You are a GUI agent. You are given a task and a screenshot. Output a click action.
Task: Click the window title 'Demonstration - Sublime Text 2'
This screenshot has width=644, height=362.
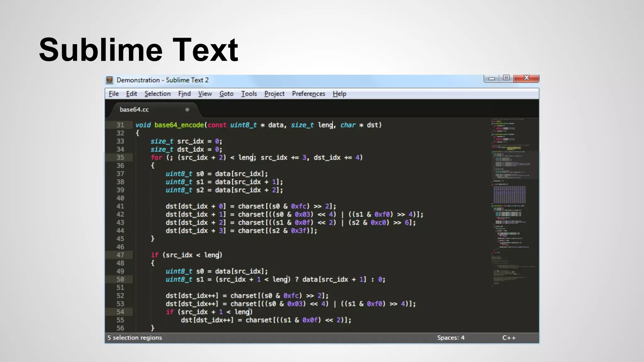[x=163, y=80]
